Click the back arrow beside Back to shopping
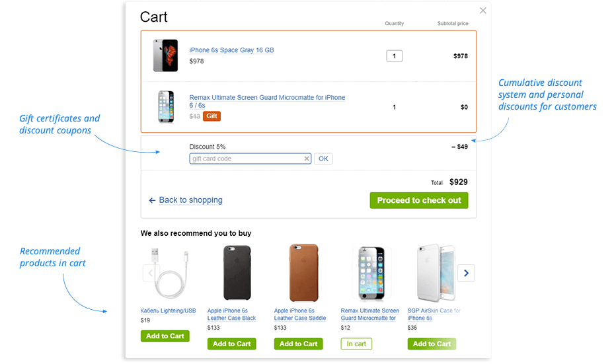The image size is (616, 364). point(152,200)
